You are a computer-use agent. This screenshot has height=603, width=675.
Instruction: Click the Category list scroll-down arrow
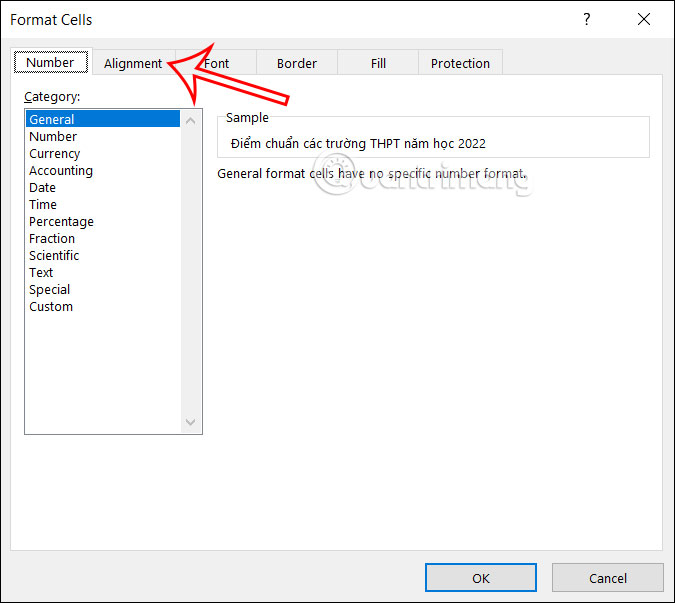[x=191, y=422]
